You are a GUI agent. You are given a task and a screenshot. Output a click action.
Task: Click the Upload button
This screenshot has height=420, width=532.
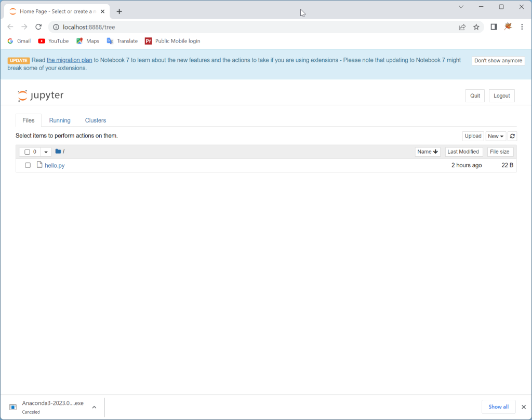click(x=473, y=136)
